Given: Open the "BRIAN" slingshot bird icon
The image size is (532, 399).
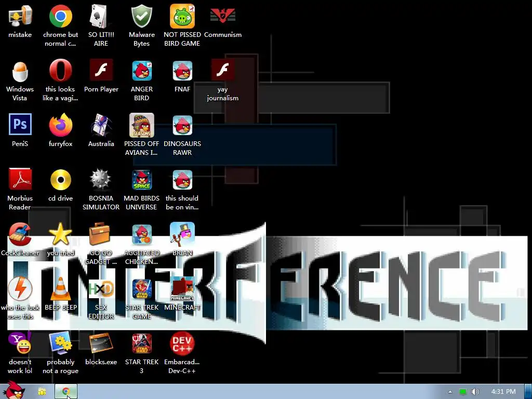Looking at the screenshot, I should (182, 234).
